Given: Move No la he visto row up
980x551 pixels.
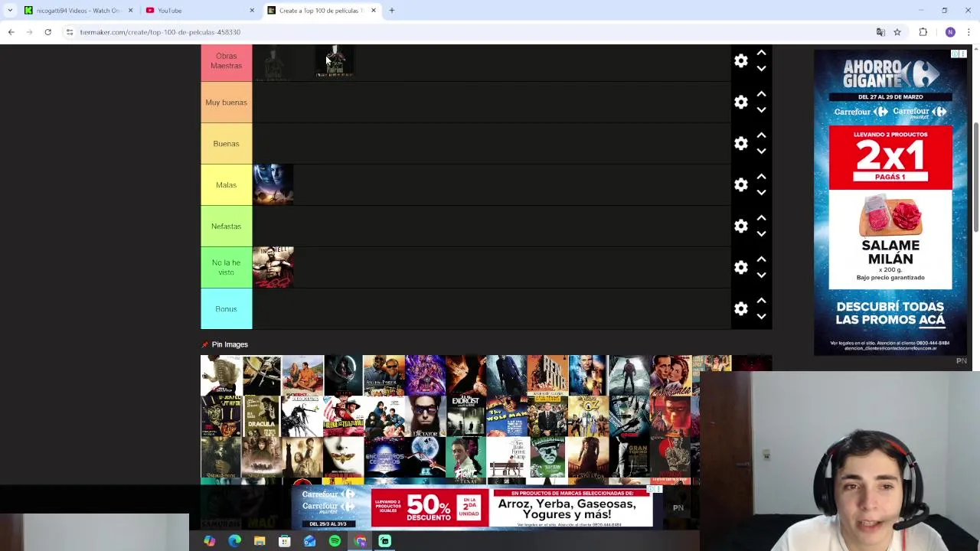Looking at the screenshot, I should pyautogui.click(x=761, y=259).
